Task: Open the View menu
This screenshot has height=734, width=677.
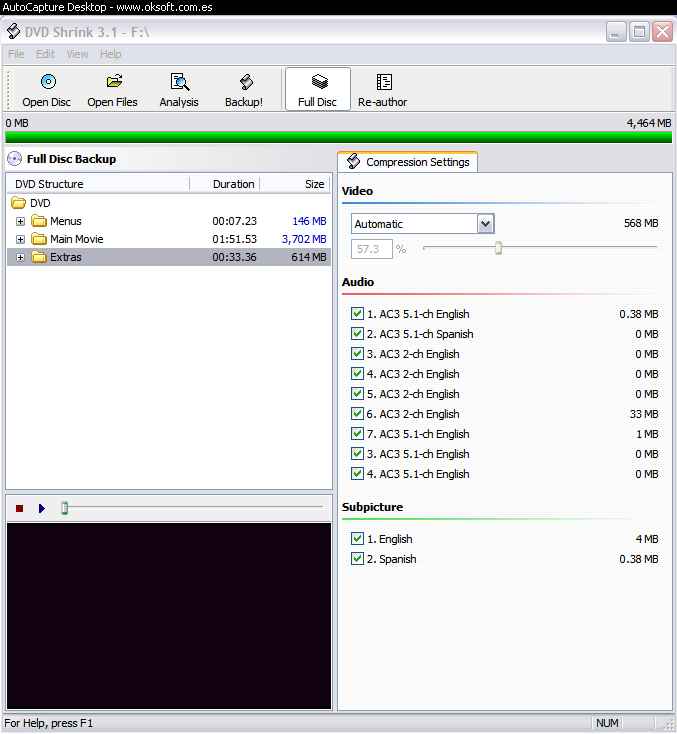Action: point(77,54)
